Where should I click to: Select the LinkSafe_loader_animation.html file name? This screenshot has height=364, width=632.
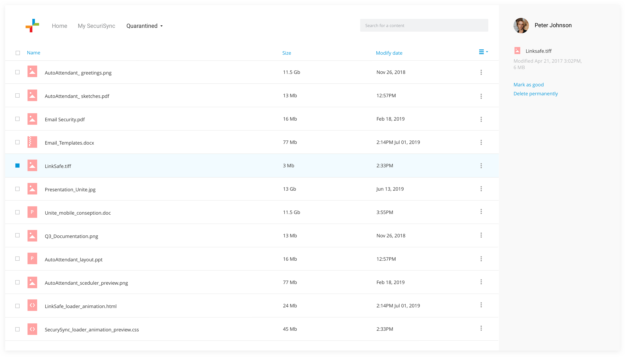tap(81, 306)
